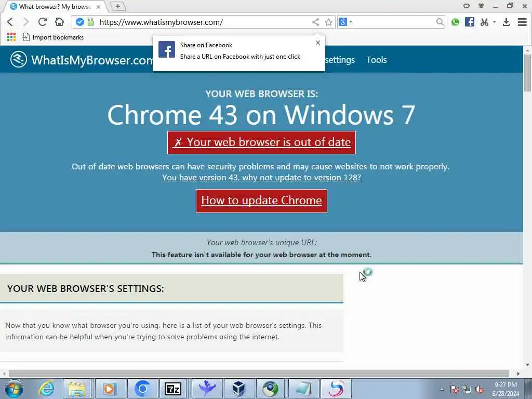Click 'Share a URL on Facebook' text
Viewport: 532px width, 399px height.
click(240, 57)
